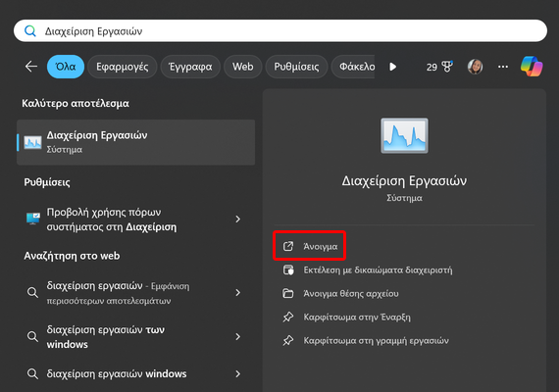The width and height of the screenshot is (559, 392).
Task: Click the rewards points trophy icon
Action: [x=447, y=67]
